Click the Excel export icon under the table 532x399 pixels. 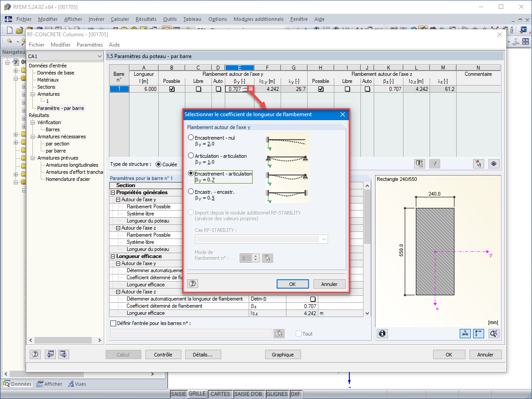pyautogui.click(x=419, y=164)
